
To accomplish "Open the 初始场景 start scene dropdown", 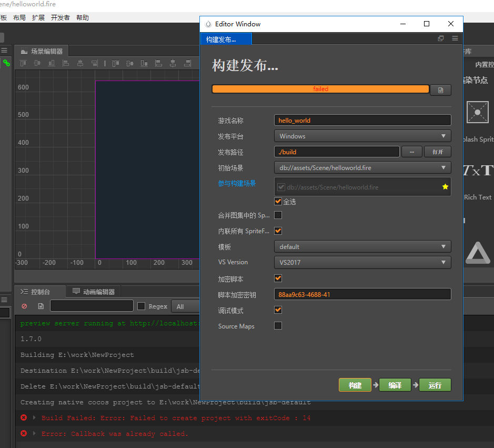I will point(362,168).
